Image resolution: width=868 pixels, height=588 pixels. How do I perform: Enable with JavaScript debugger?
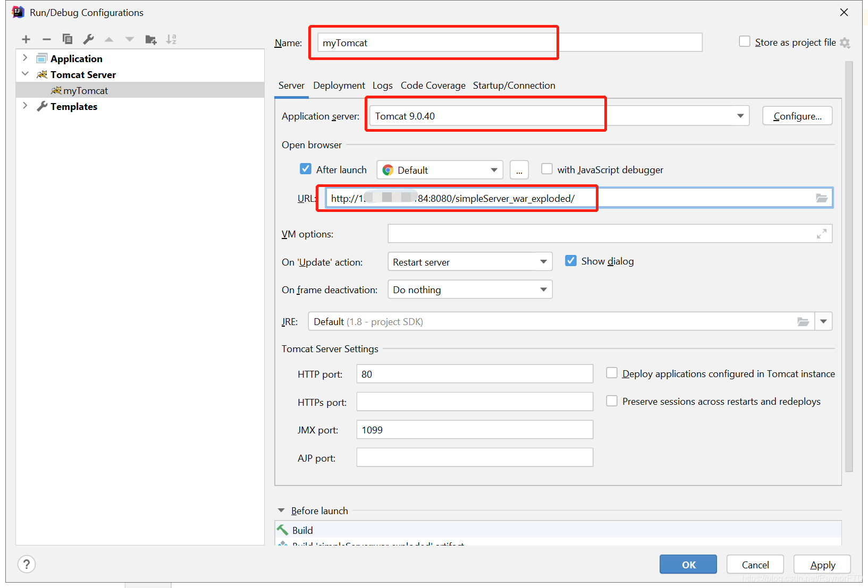click(x=546, y=169)
